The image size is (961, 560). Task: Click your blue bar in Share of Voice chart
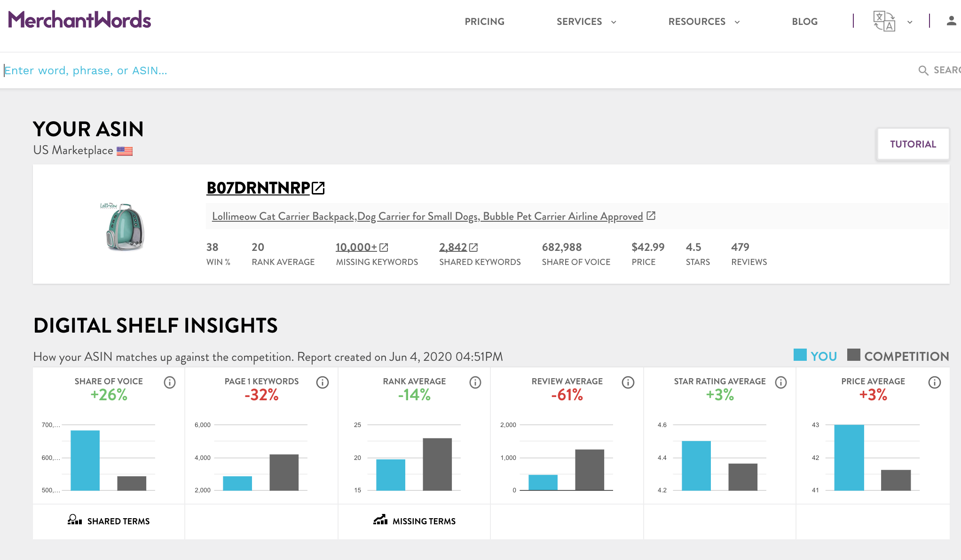[85, 460]
